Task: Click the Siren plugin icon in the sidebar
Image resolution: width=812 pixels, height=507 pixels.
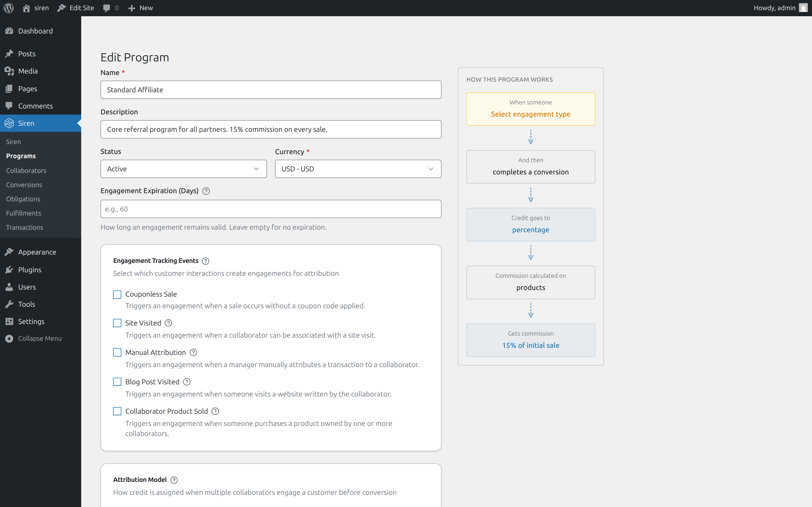Action: (9, 123)
